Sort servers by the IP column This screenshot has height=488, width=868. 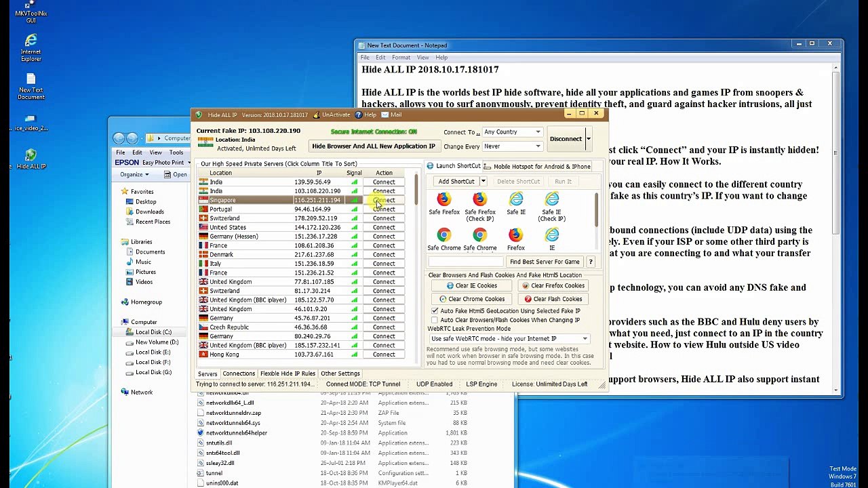click(x=319, y=173)
